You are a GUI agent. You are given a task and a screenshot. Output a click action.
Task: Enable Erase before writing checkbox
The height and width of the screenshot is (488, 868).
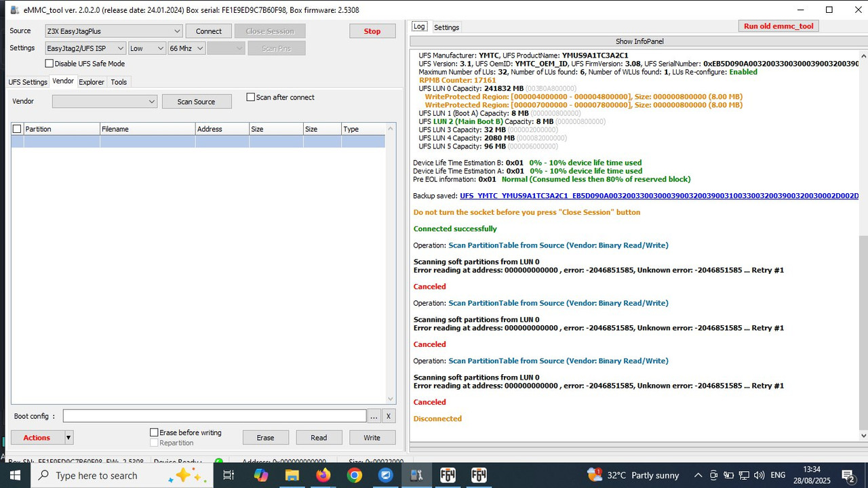154,432
